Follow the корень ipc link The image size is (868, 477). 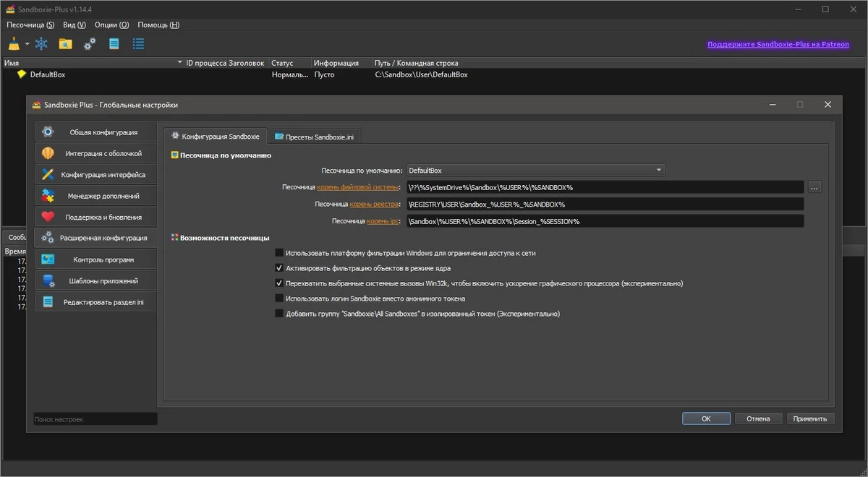[x=383, y=221]
